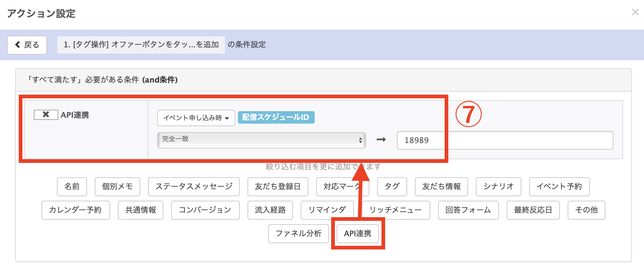Click the 絞り込む項目を更に追加できます hint text

323,167
